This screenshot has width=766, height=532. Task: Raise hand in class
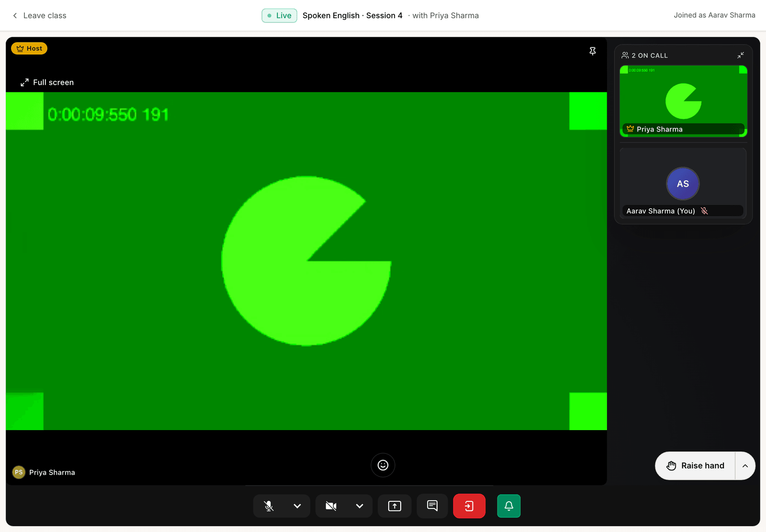click(695, 465)
